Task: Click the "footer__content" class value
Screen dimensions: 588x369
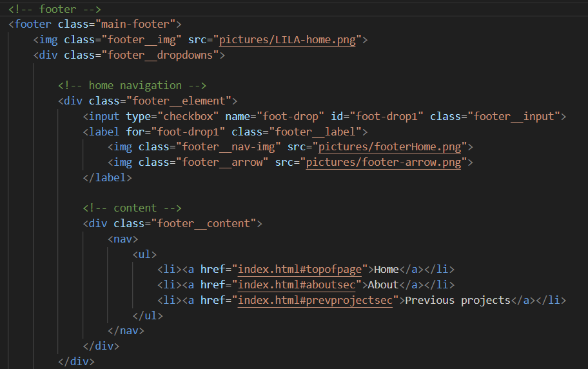Action: point(203,223)
